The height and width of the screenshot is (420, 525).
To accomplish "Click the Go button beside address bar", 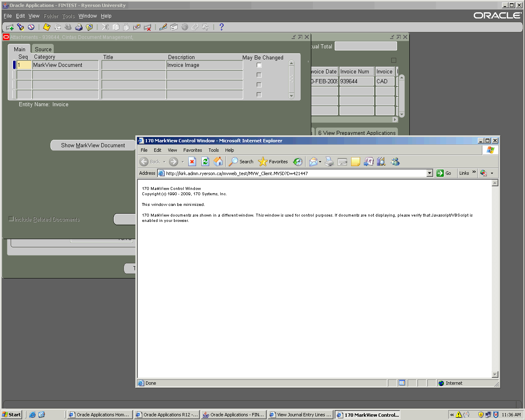I will 444,173.
